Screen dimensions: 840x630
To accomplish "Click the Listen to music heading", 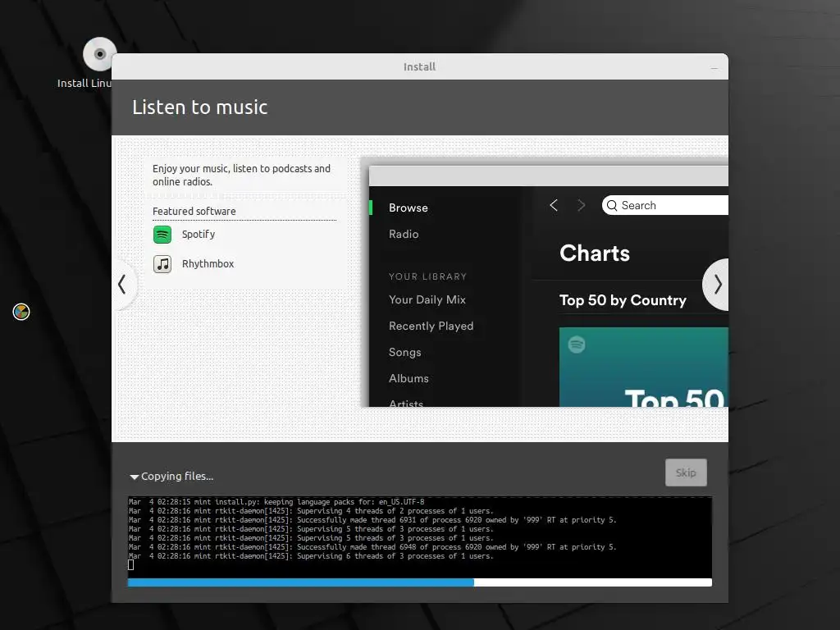I will tap(200, 107).
